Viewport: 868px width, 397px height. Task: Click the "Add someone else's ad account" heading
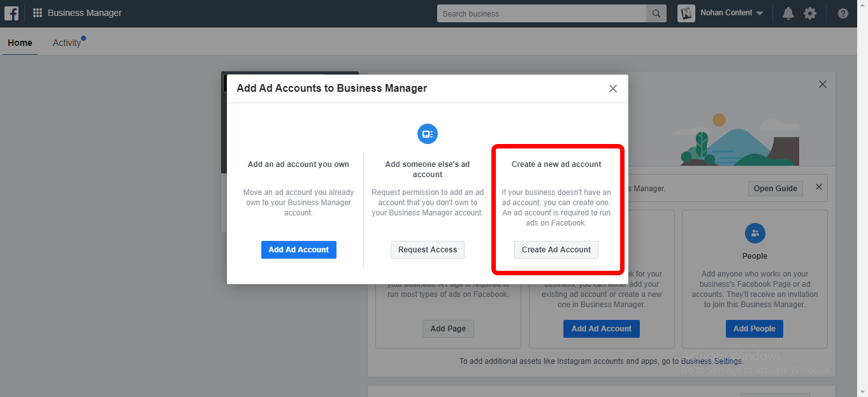click(428, 170)
